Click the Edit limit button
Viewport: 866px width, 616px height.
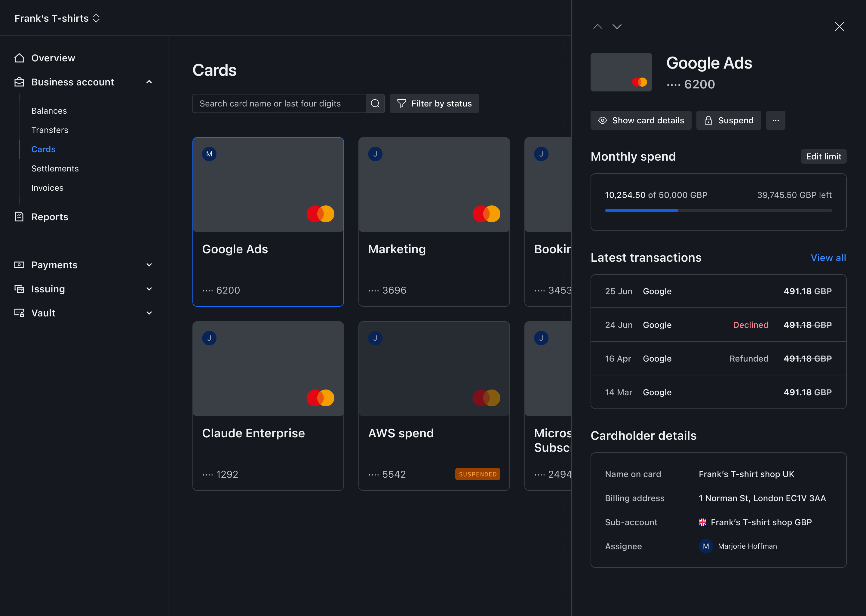tap(824, 156)
